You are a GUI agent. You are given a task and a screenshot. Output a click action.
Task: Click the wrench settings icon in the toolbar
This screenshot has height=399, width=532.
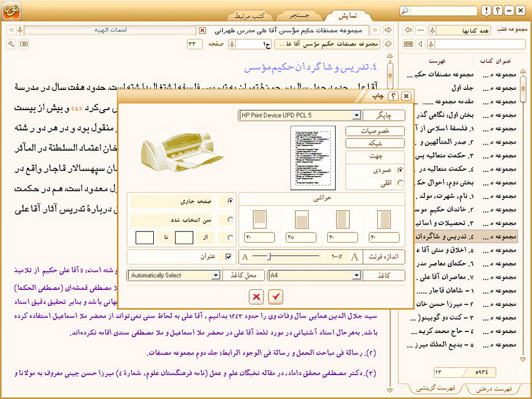point(12,44)
